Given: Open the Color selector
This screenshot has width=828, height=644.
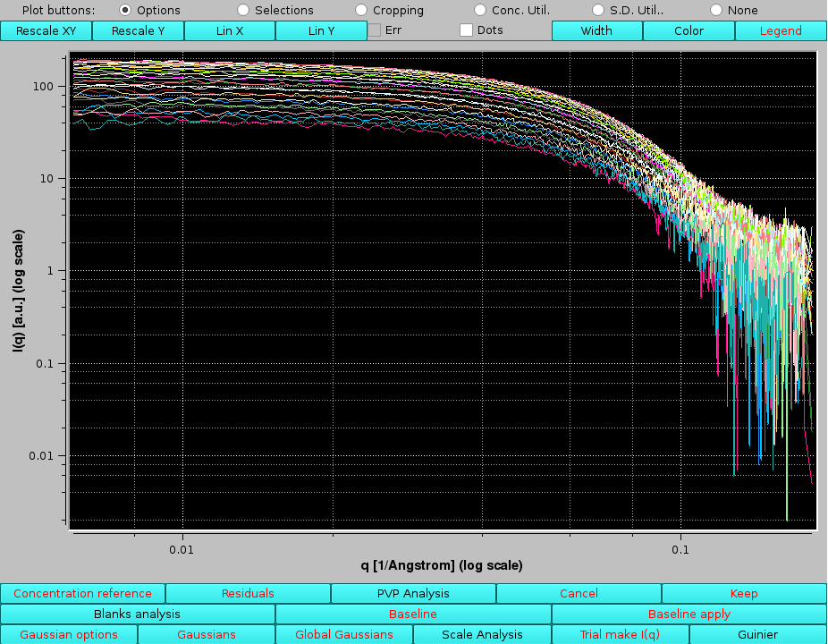Looking at the screenshot, I should [689, 30].
